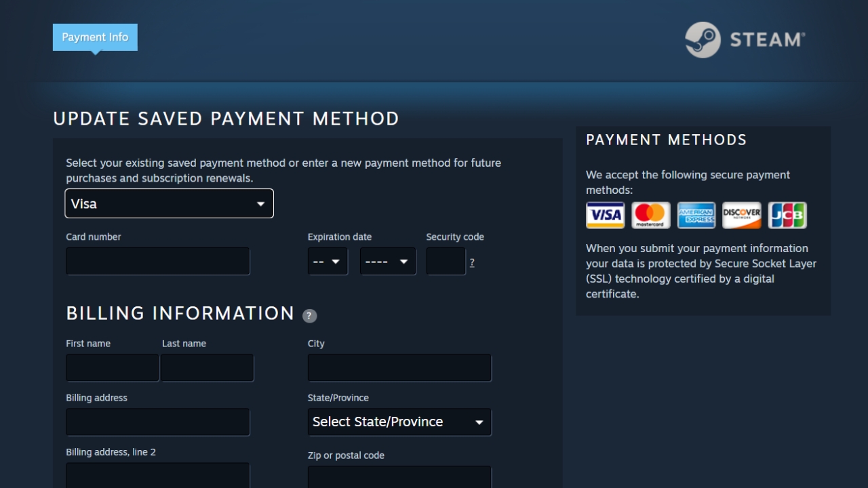Switch to the Payment Info tab
Screen dimensions: 868x488
click(94, 37)
